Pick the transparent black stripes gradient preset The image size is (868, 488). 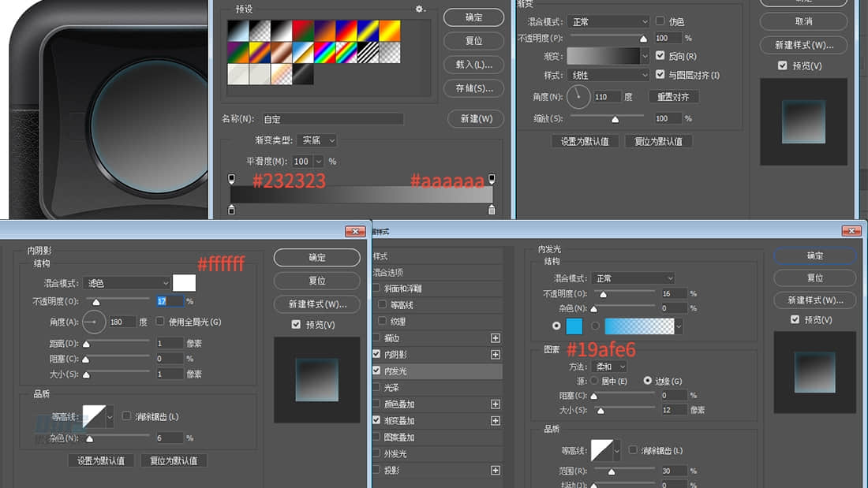tap(369, 53)
